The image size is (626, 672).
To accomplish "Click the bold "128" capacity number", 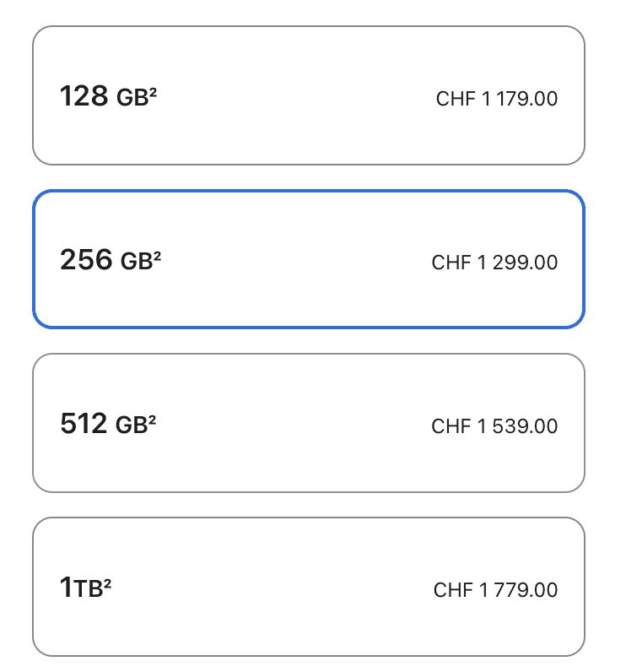I will (84, 96).
